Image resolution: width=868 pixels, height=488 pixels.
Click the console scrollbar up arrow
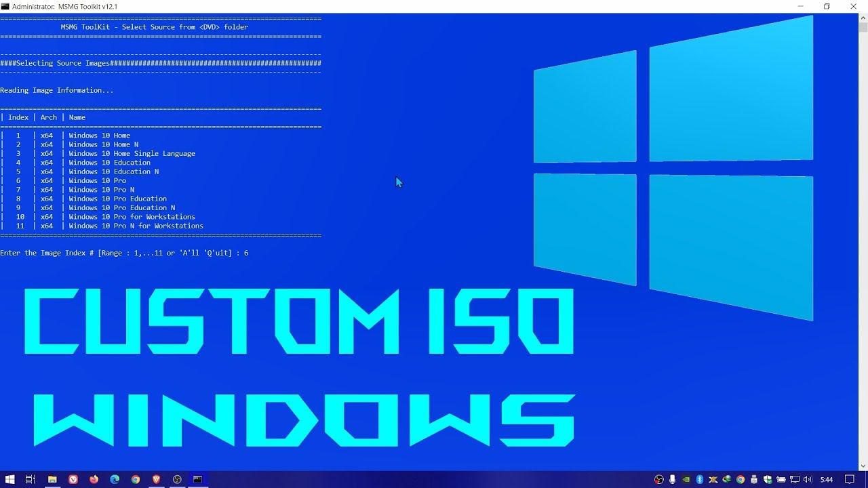coord(863,18)
